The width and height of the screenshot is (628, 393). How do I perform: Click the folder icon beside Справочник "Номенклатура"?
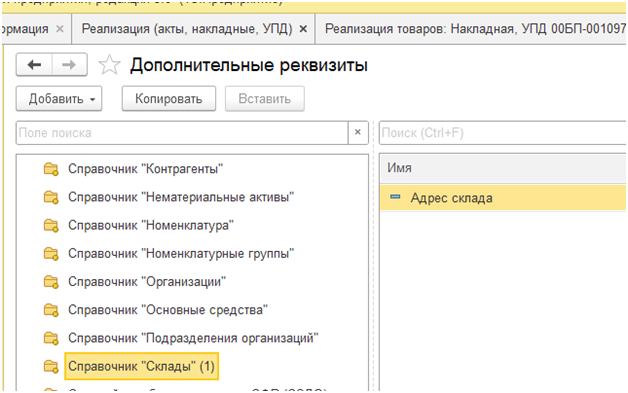[x=51, y=226]
